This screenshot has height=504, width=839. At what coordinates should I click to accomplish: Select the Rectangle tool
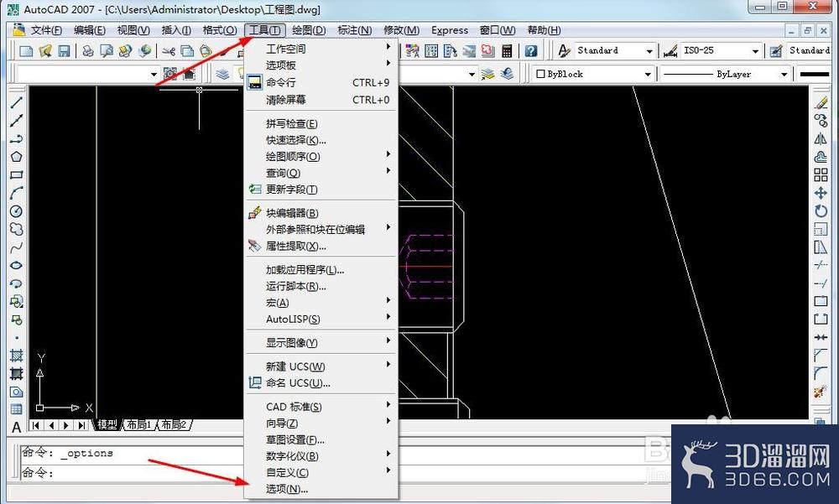point(17,175)
